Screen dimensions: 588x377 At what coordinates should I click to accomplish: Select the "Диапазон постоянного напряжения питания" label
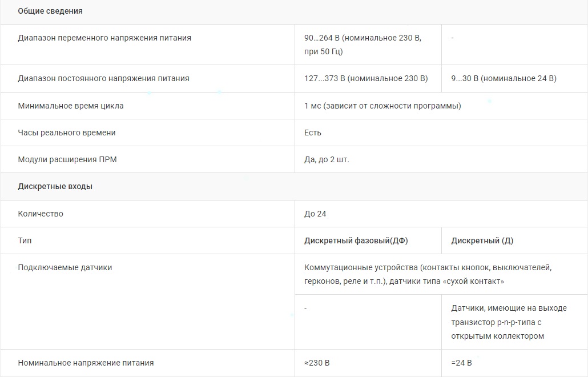point(103,78)
